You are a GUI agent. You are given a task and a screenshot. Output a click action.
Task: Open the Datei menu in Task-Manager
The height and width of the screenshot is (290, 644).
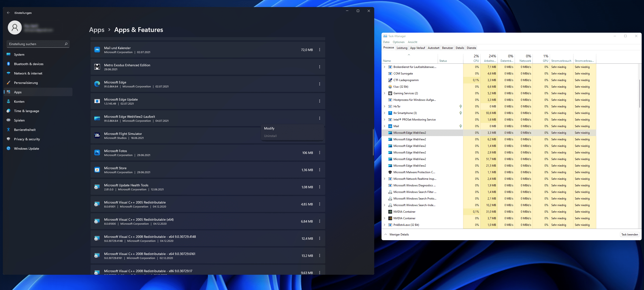pos(386,42)
